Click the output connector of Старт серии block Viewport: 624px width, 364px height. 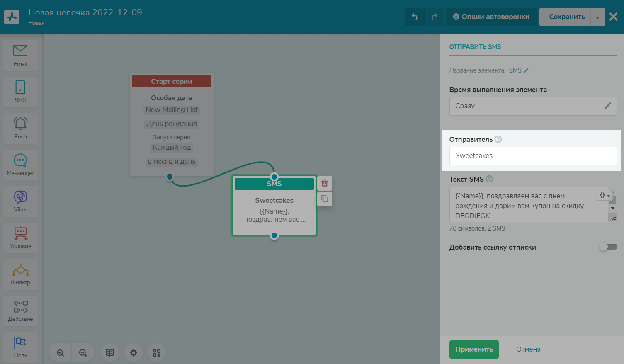click(170, 177)
